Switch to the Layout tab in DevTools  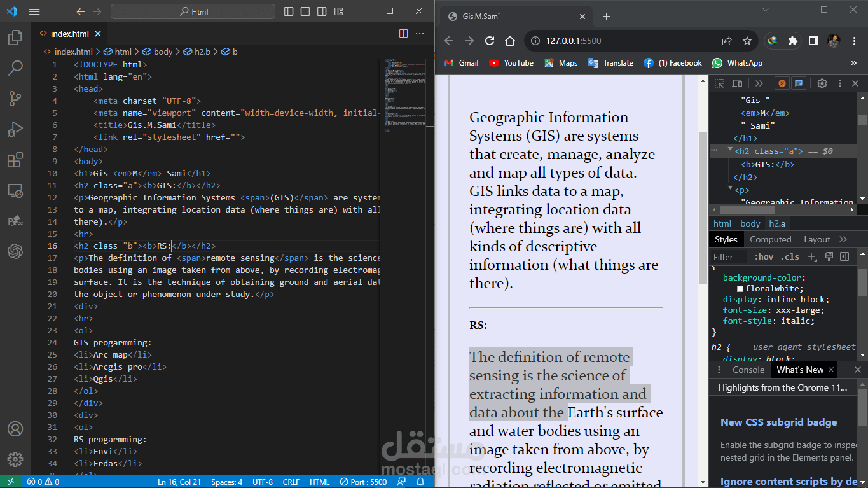click(x=817, y=239)
